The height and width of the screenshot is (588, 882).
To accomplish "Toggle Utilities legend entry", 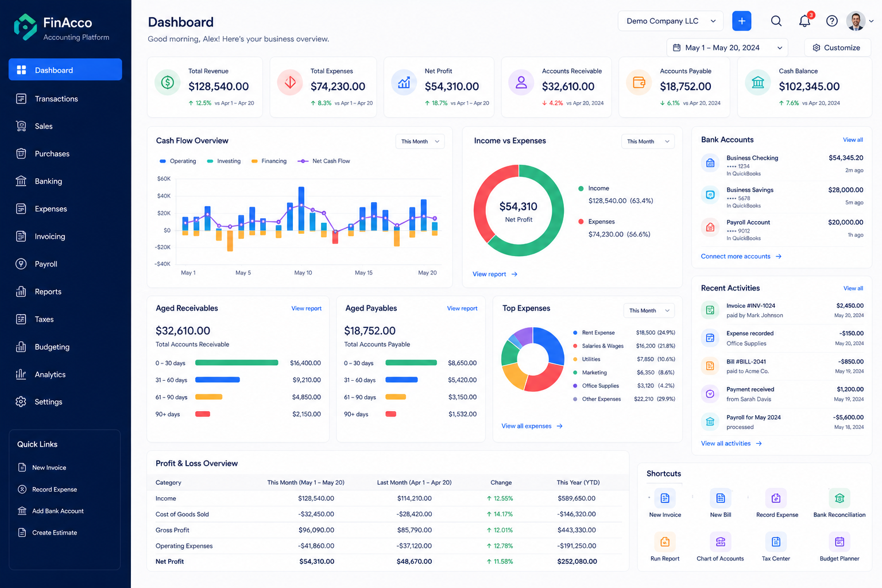I will point(586,359).
